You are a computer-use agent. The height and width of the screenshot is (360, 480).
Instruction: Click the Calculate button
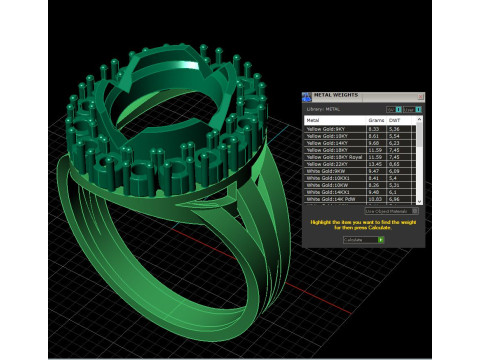[x=363, y=240]
